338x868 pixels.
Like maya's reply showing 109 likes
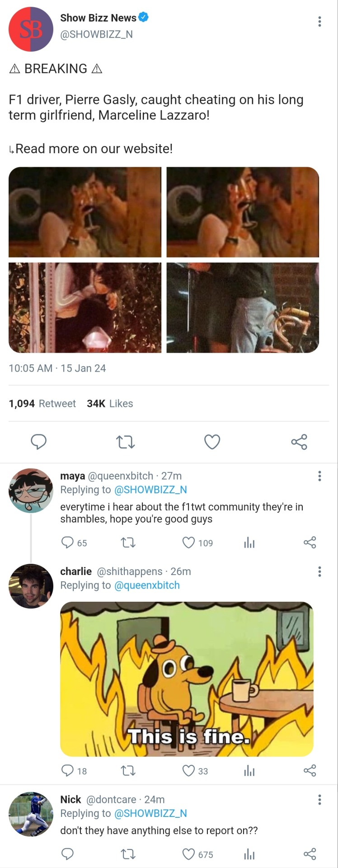click(188, 542)
